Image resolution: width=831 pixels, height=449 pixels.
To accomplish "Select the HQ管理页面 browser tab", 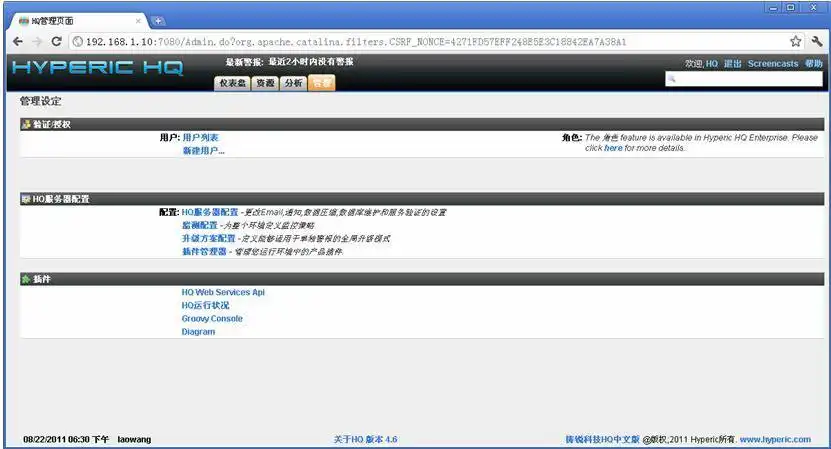I will 77,21.
